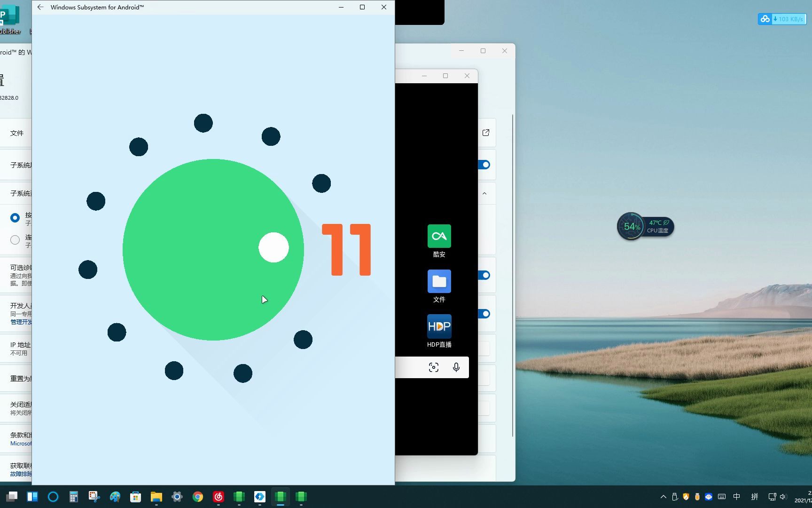Viewport: 812px width, 508px height.
Task: Click the launcher search bar field
Action: tap(432, 367)
